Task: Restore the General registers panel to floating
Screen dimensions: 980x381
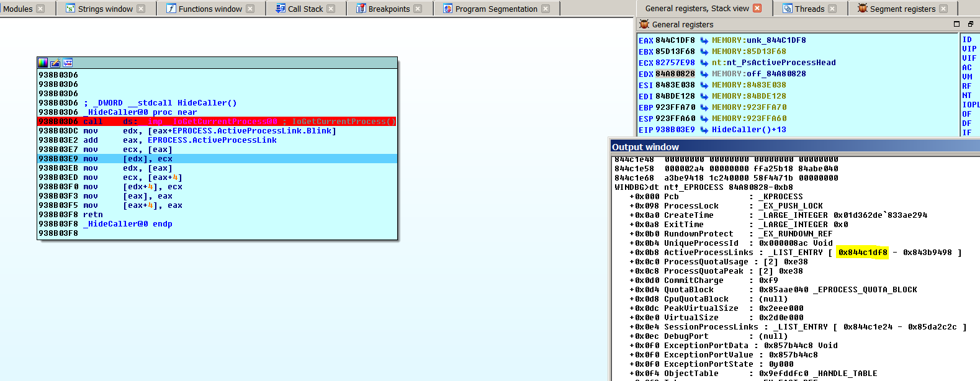Action: [x=970, y=24]
